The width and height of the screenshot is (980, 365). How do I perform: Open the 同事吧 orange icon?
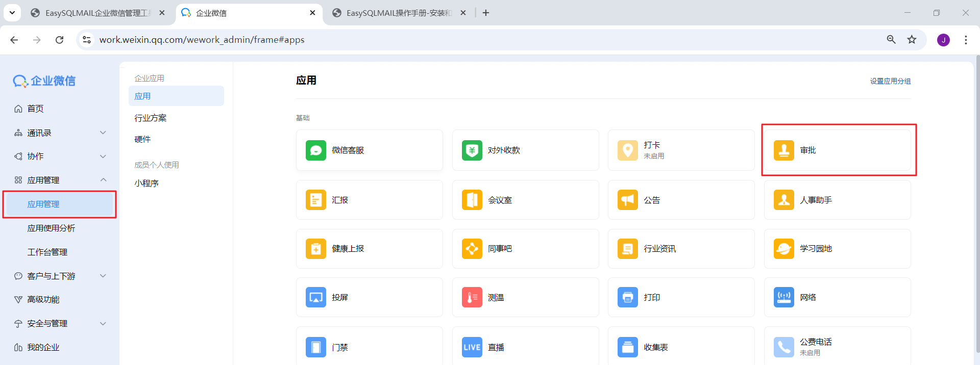pyautogui.click(x=472, y=249)
